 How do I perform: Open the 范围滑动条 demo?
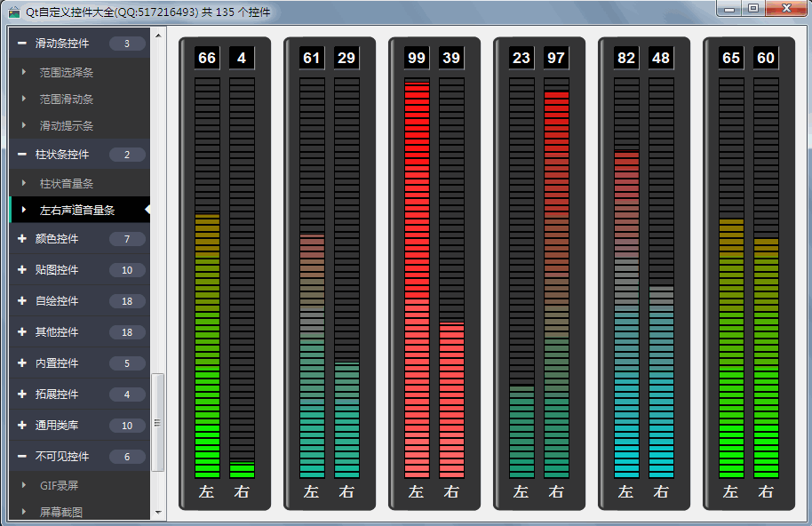pyautogui.click(x=67, y=100)
